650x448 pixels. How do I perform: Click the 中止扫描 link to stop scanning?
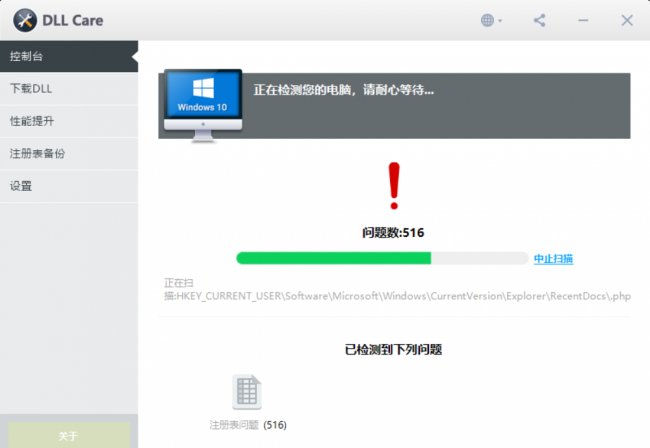553,259
